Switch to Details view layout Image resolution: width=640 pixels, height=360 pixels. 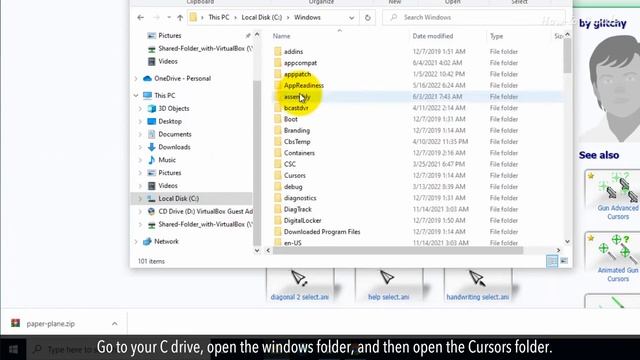(552, 261)
